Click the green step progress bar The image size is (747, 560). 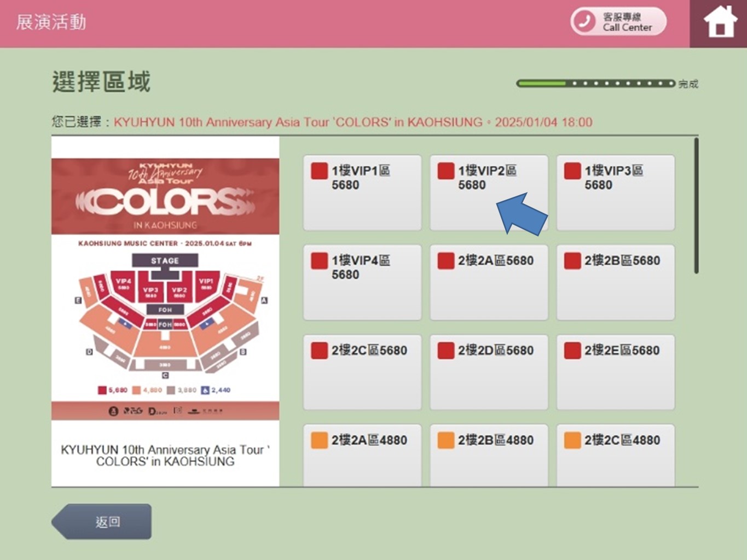595,84
